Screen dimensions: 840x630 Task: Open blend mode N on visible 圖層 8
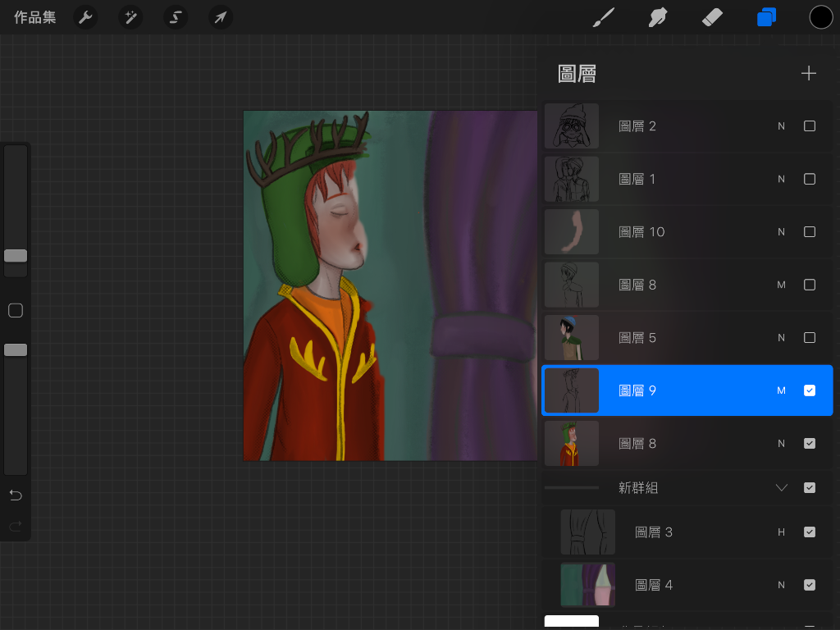(781, 444)
